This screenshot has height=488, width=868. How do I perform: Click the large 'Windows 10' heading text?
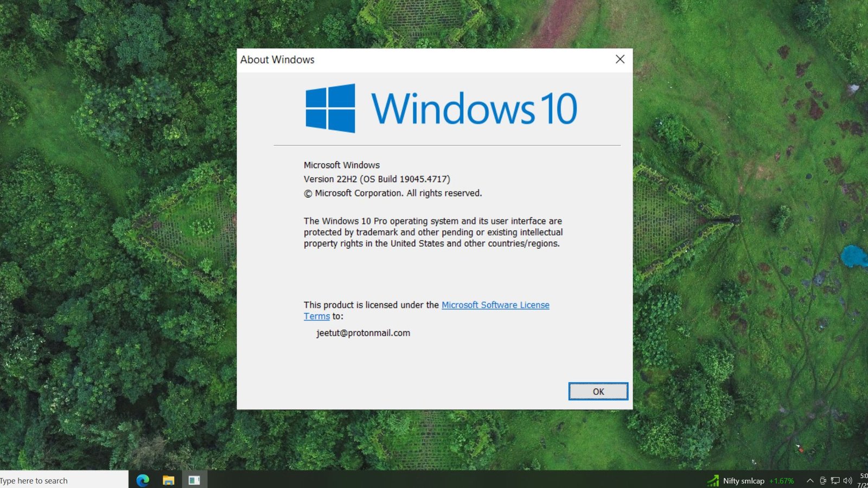(x=474, y=108)
